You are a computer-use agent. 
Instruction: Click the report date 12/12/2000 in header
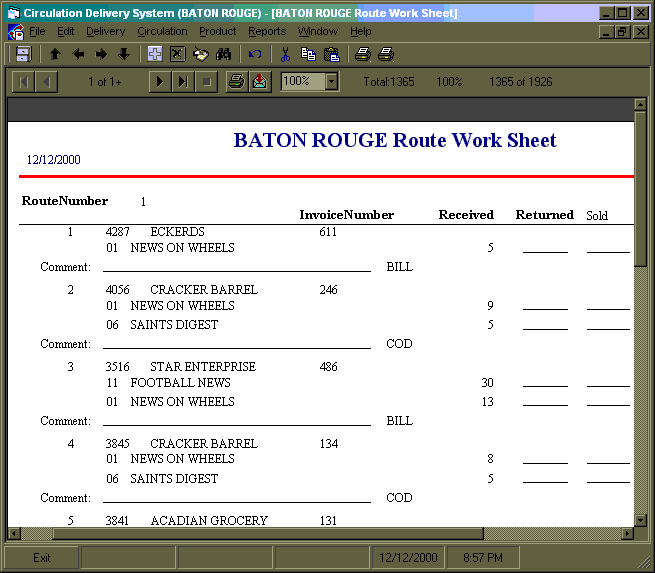point(53,160)
